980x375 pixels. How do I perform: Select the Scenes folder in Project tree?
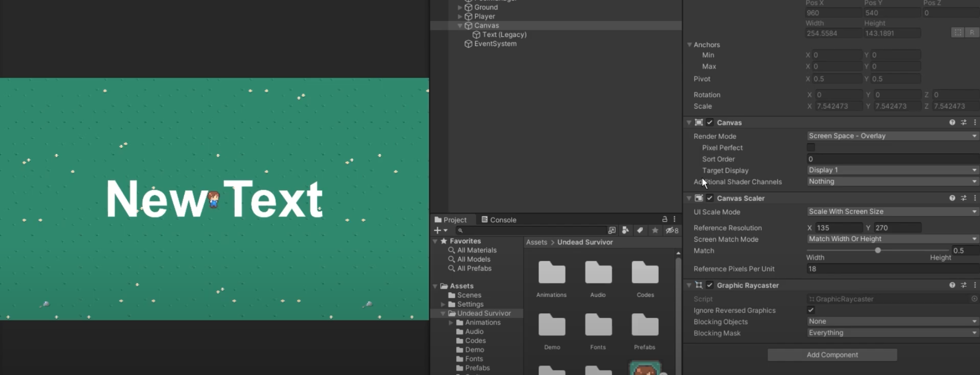(x=469, y=295)
